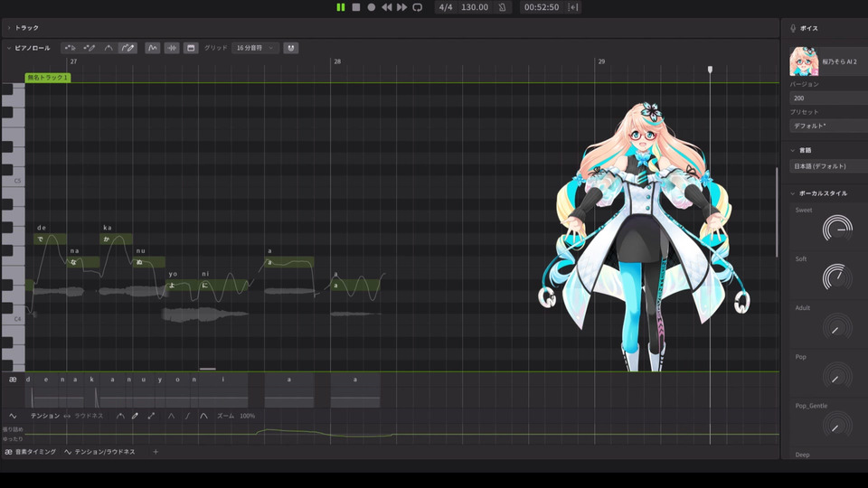
Task: Open the バージョン 200 dropdown
Action: pos(829,99)
